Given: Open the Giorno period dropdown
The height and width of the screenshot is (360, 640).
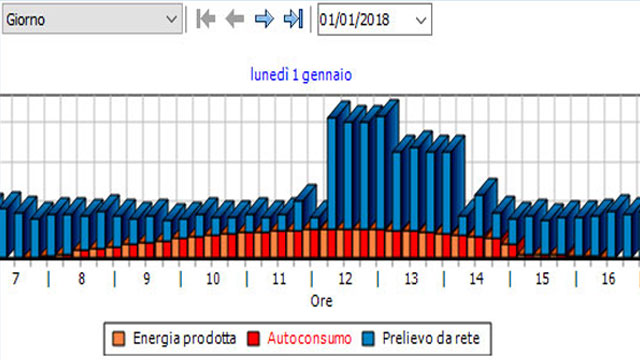Looking at the screenshot, I should click(x=92, y=19).
